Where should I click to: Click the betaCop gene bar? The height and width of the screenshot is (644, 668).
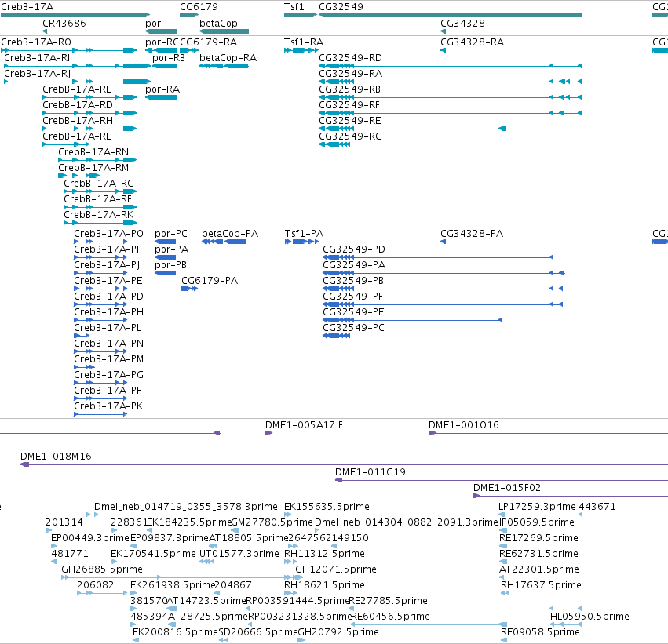(224, 31)
